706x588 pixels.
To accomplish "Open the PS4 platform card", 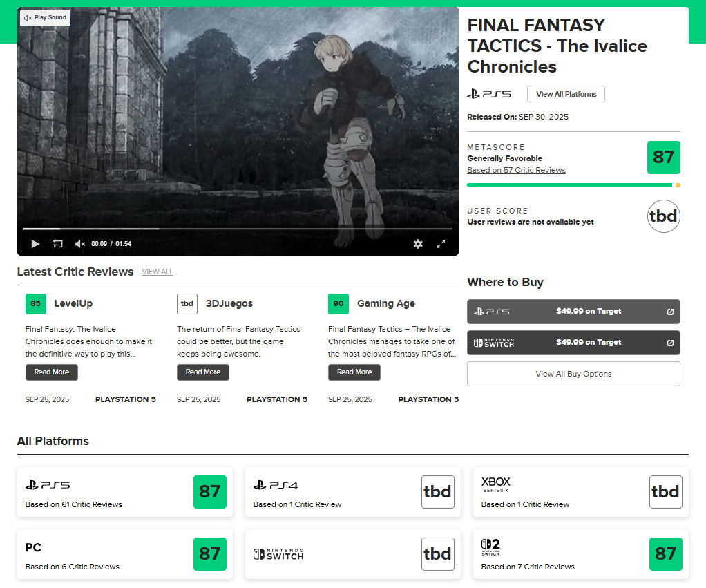I will click(x=352, y=492).
